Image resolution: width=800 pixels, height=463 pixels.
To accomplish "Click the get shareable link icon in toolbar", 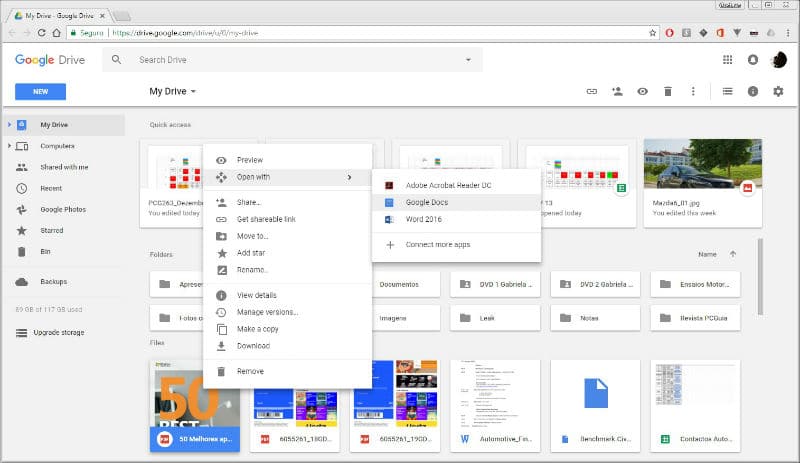I will (592, 91).
